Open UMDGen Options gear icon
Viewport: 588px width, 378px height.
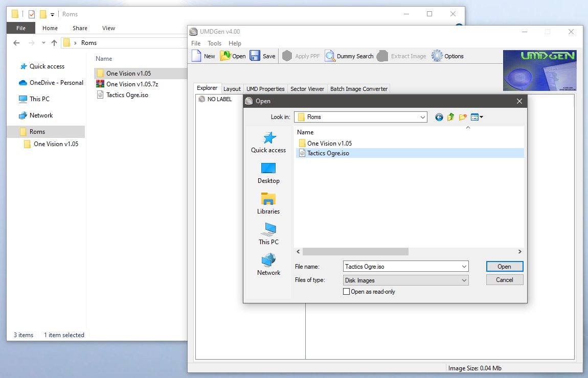(x=437, y=56)
